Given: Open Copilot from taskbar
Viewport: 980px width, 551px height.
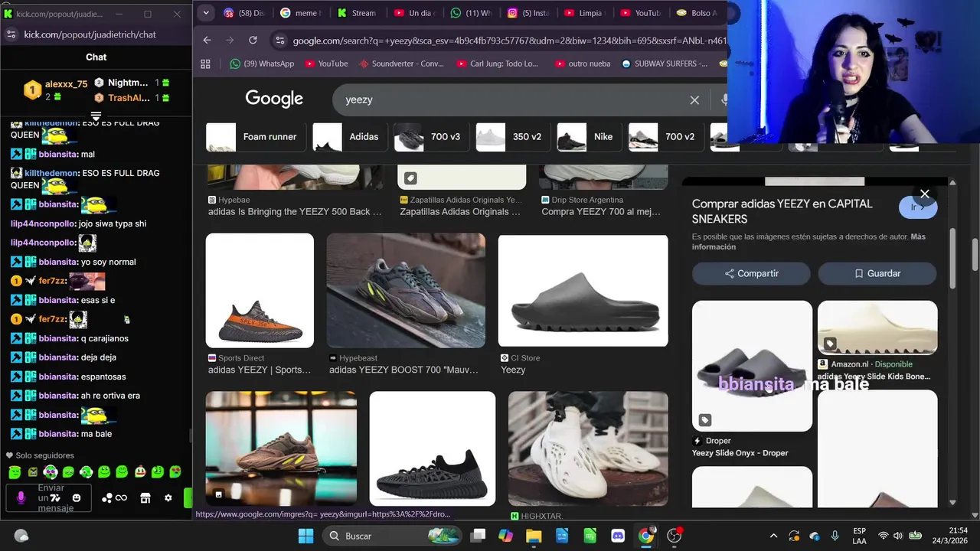Looking at the screenshot, I should [x=505, y=536].
